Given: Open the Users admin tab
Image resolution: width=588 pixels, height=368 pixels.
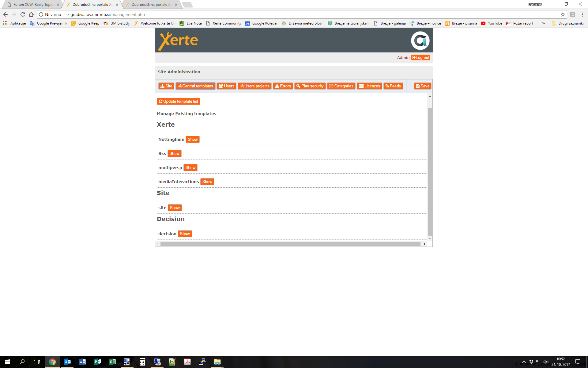Looking at the screenshot, I should tap(226, 86).
